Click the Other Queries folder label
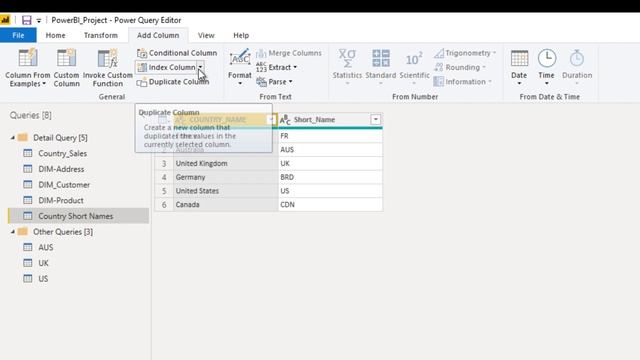The height and width of the screenshot is (360, 640). click(63, 232)
